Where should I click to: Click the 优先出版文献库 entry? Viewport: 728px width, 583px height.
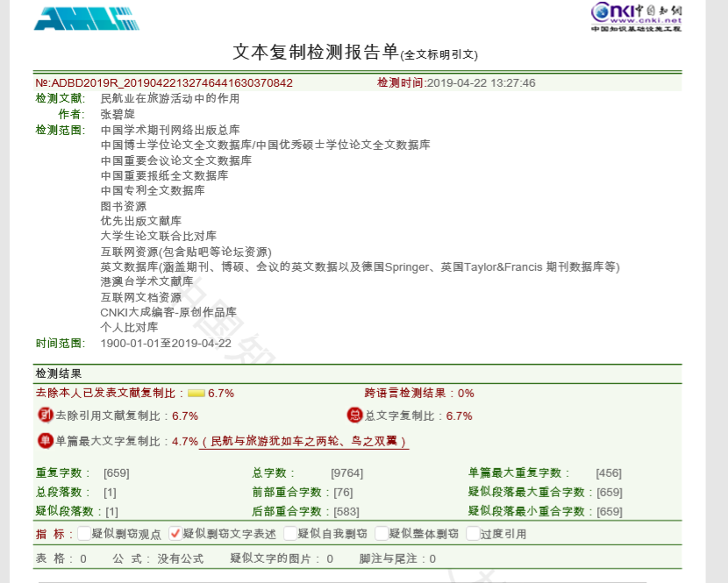tap(140, 221)
